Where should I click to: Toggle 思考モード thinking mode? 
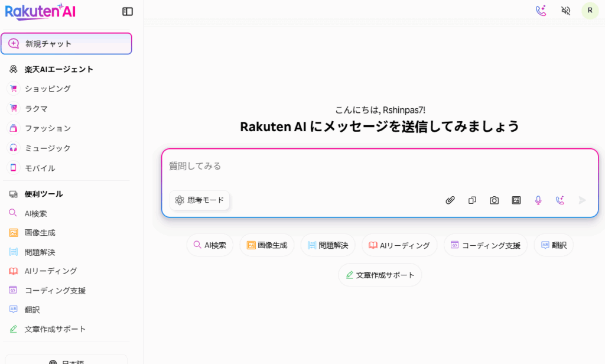200,200
